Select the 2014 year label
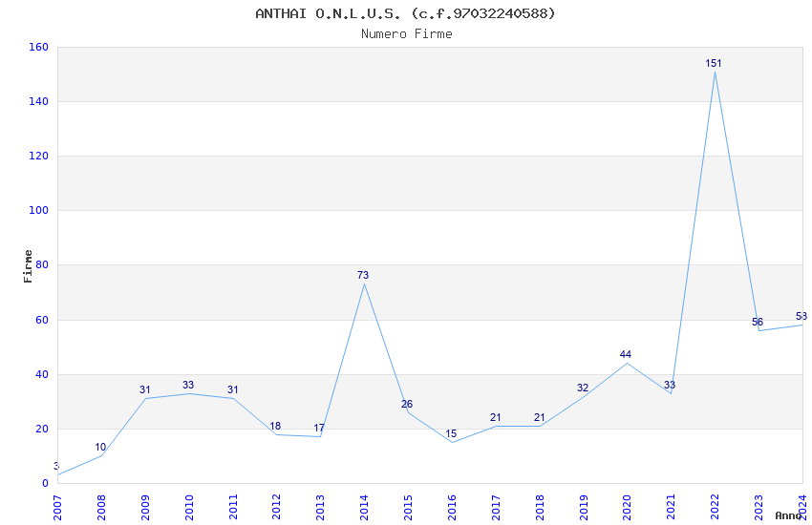Screen dimensions: 812x525 pyautogui.click(x=365, y=508)
